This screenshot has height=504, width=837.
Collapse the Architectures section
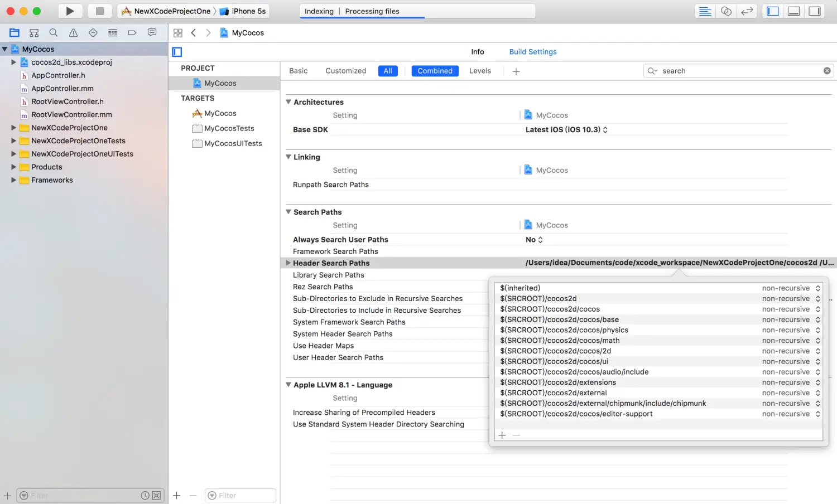point(288,102)
